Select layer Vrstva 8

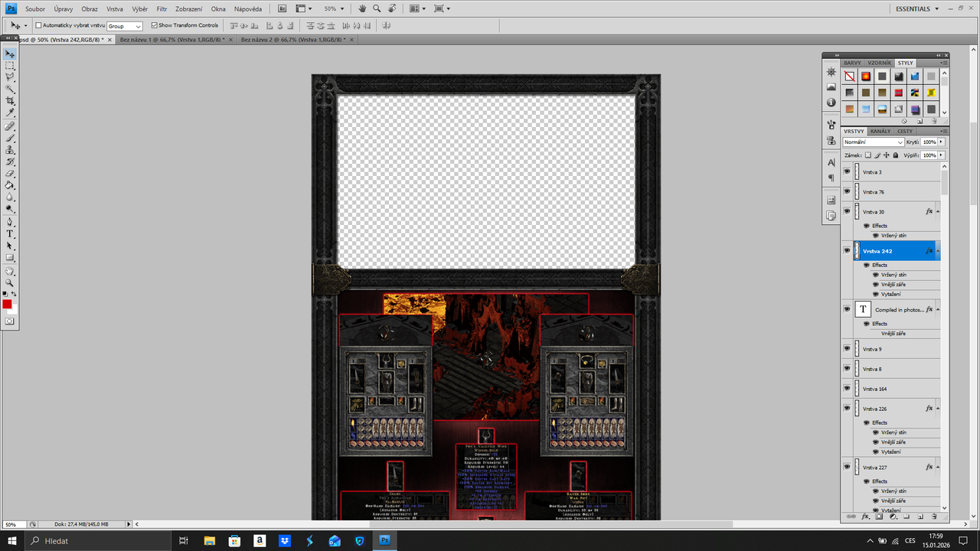pyautogui.click(x=890, y=369)
